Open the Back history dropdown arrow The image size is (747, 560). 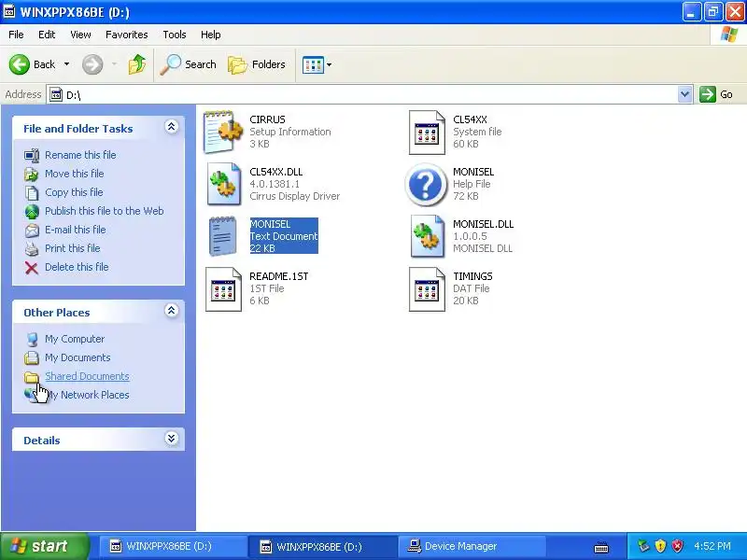[66, 64]
